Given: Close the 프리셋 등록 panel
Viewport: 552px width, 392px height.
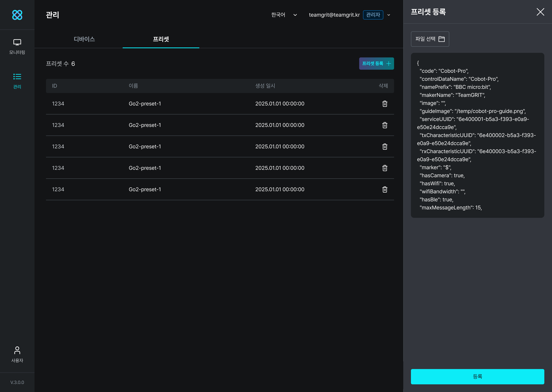Looking at the screenshot, I should [540, 12].
